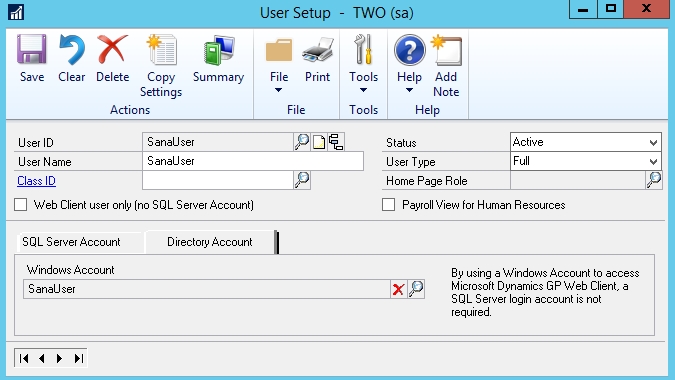Open the Summary icon
Image resolution: width=675 pixels, height=380 pixels.
click(x=218, y=49)
